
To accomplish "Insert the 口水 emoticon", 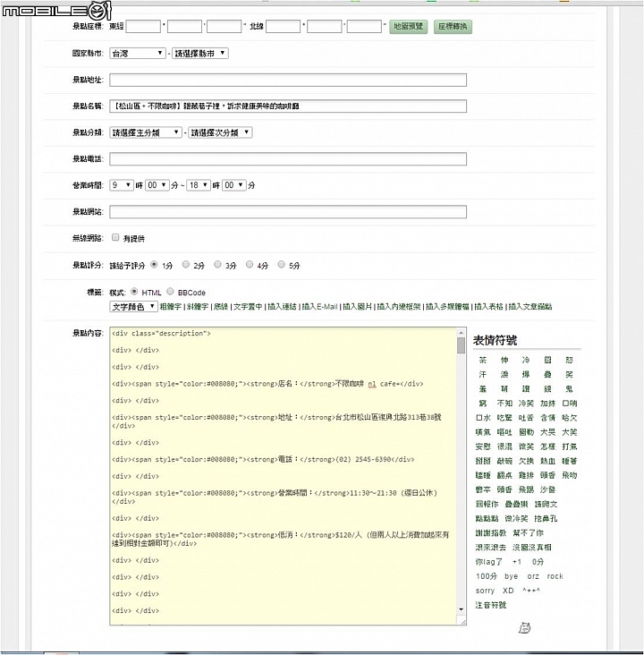I will [x=483, y=418].
